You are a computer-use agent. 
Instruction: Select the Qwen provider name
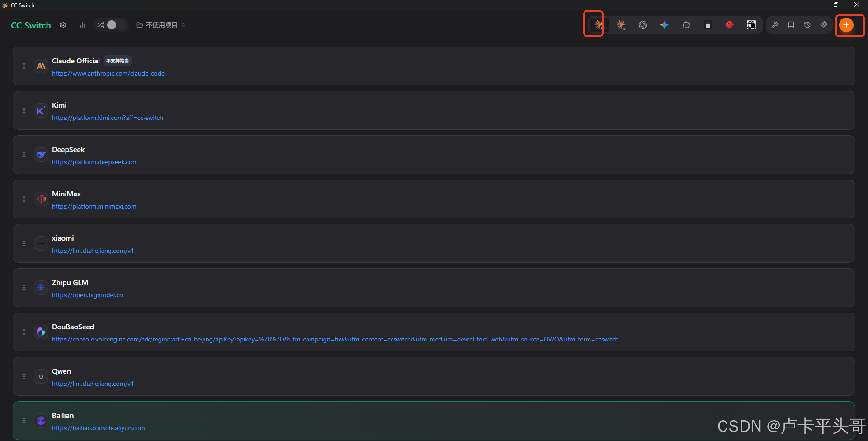coord(61,371)
